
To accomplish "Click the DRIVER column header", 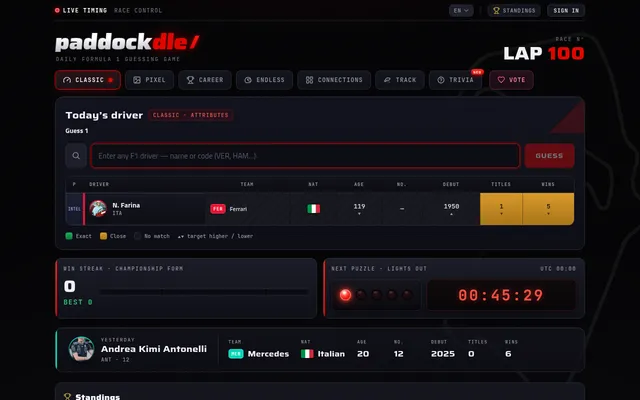I will 99,184.
